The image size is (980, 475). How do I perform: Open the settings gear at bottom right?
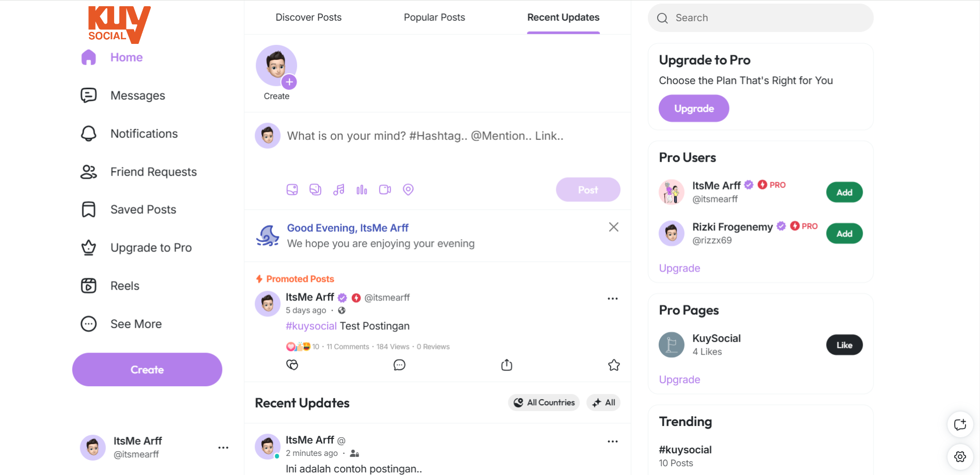[x=960, y=456]
